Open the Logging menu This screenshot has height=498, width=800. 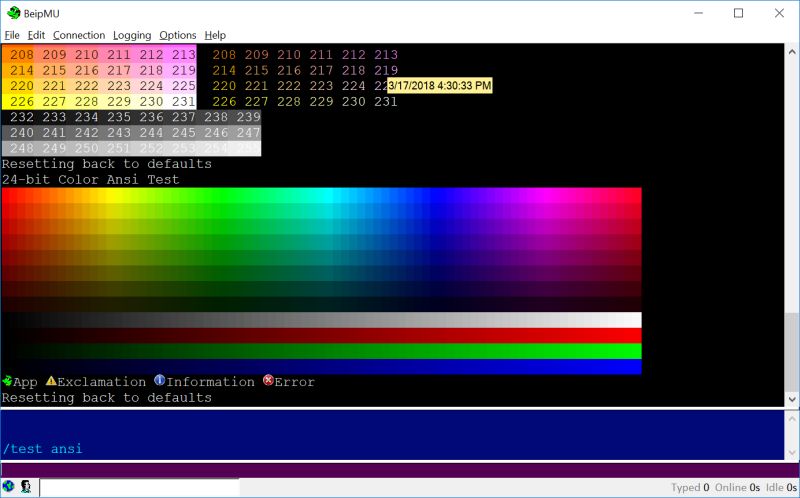(132, 35)
